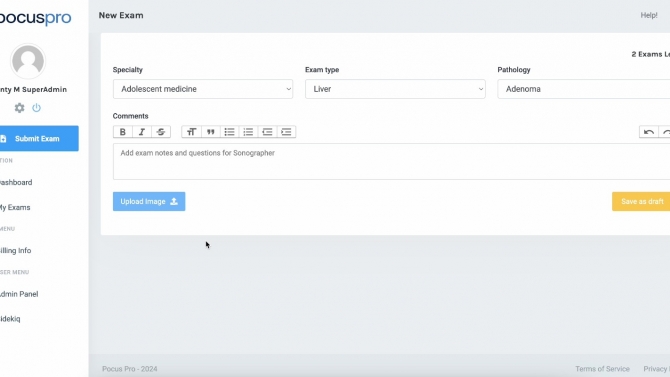Open the Specialty dropdown

pyautogui.click(x=203, y=89)
